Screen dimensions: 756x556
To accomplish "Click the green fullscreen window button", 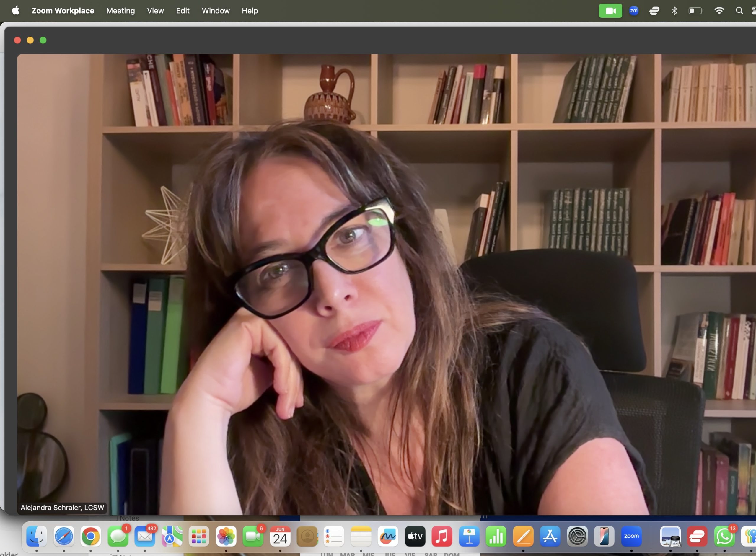I will click(43, 40).
